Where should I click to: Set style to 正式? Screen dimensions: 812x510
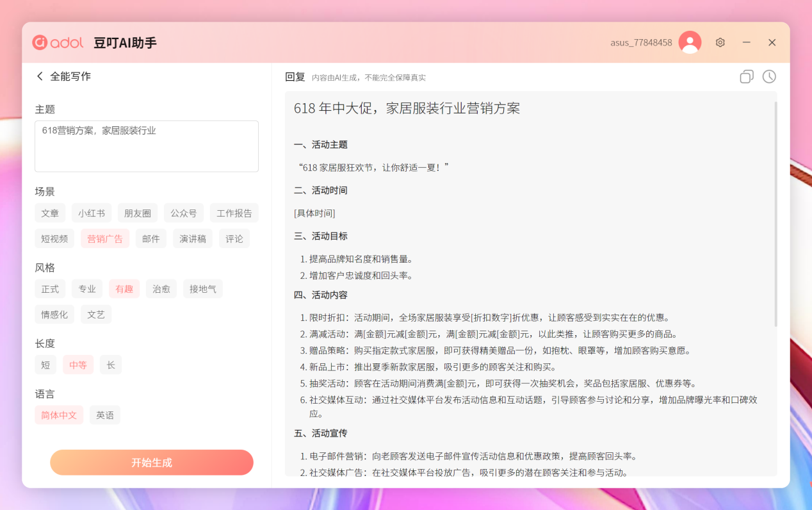pyautogui.click(x=50, y=289)
